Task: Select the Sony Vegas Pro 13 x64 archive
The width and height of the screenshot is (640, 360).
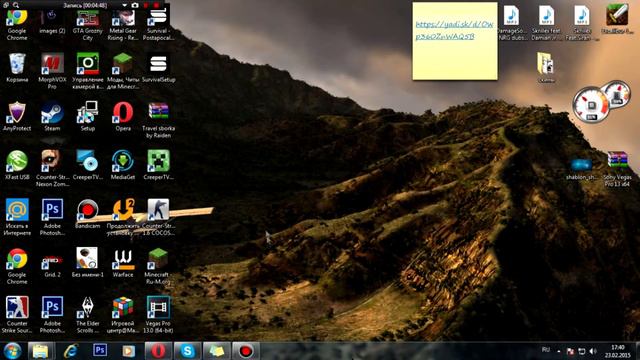Action: click(617, 168)
